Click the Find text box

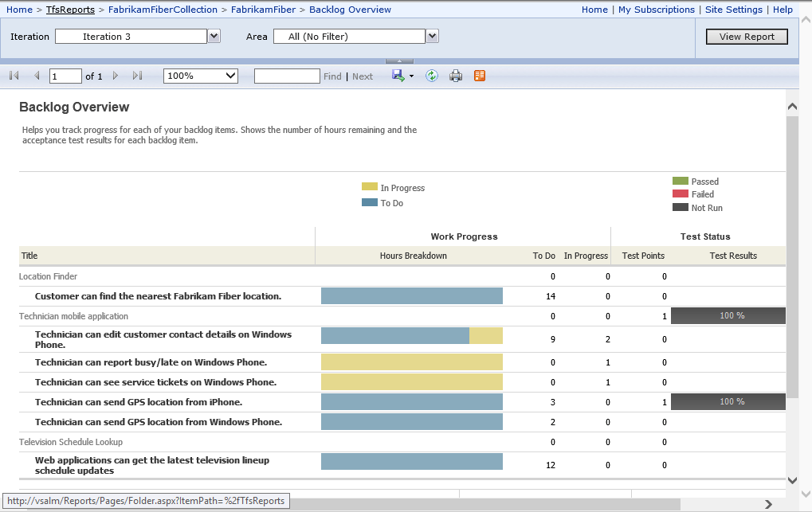pos(287,76)
